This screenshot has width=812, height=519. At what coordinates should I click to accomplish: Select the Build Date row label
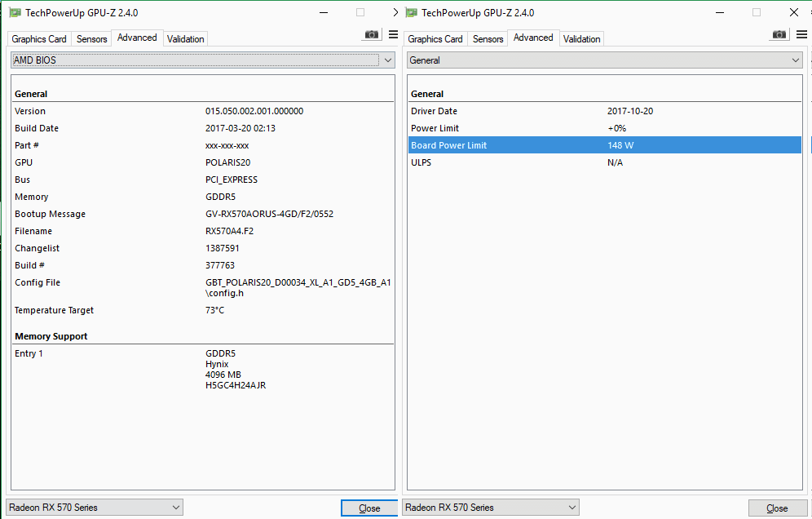[x=37, y=128]
